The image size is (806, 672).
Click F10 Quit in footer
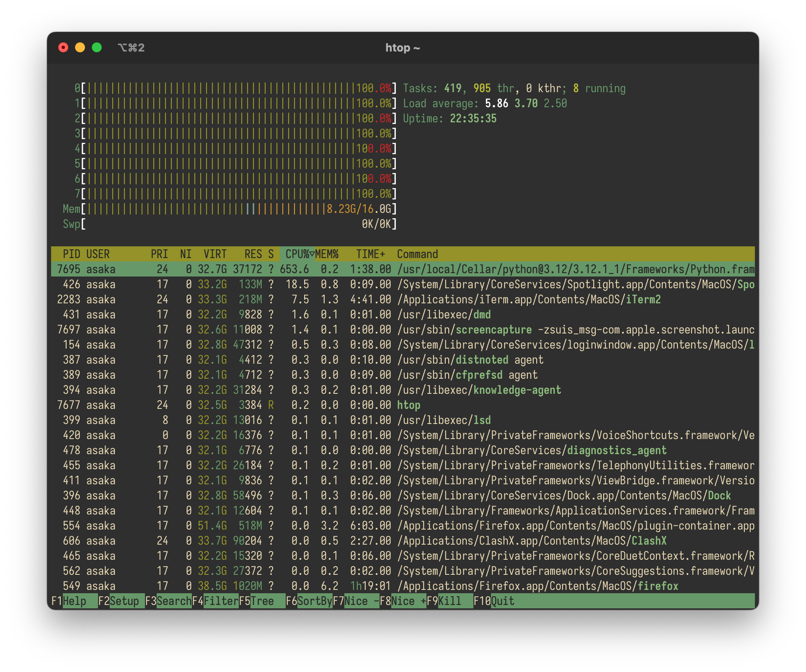[x=502, y=601]
